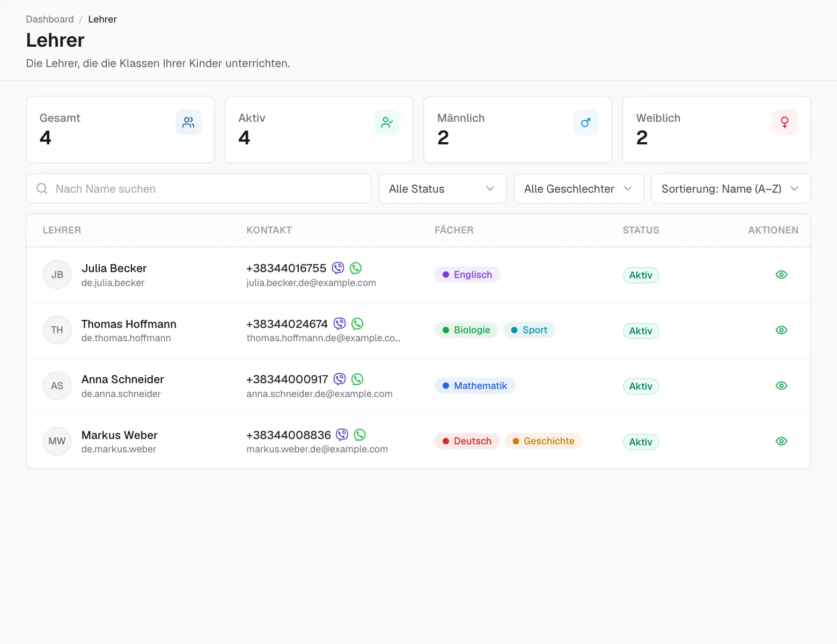This screenshot has width=837, height=644.
Task: Click email markus.weber.de@example.com
Action: (x=317, y=449)
